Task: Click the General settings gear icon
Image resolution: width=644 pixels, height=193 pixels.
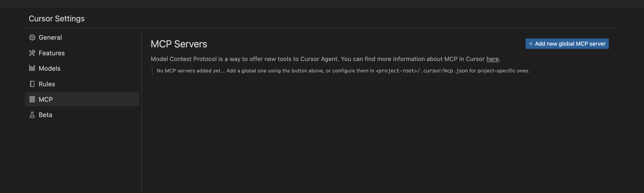Action: [32, 37]
